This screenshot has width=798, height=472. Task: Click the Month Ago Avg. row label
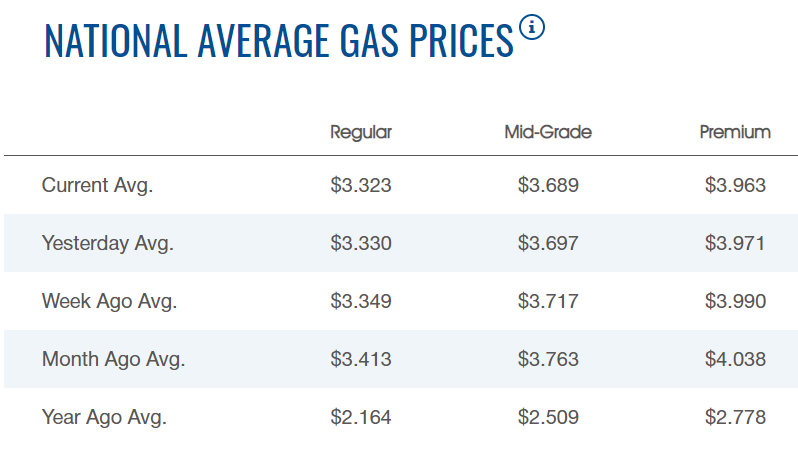pos(114,359)
